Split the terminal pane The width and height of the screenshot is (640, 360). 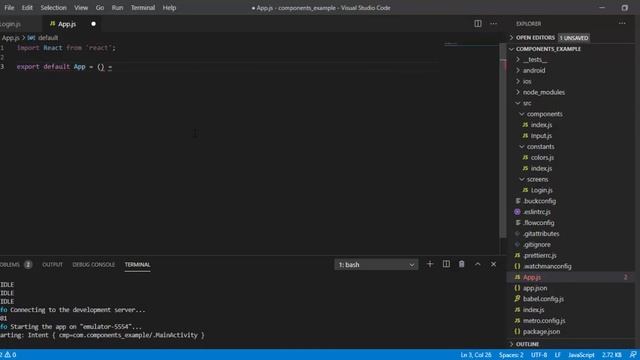tap(446, 264)
